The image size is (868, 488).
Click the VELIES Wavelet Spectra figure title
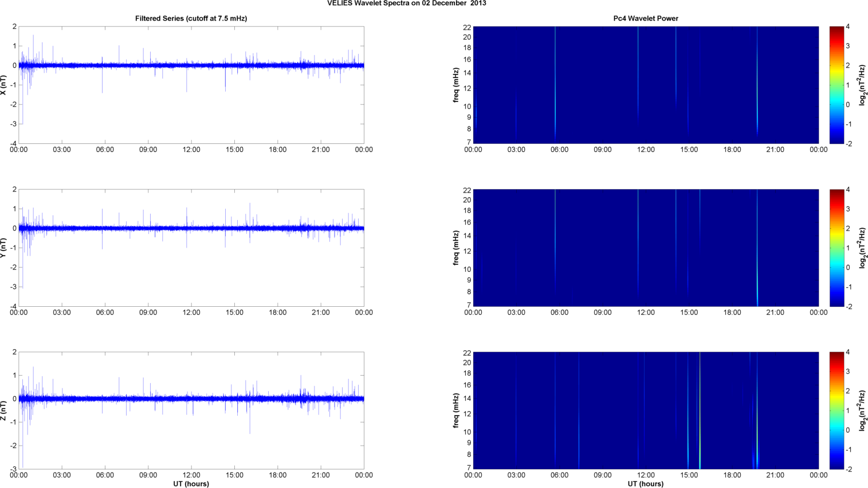click(406, 3)
